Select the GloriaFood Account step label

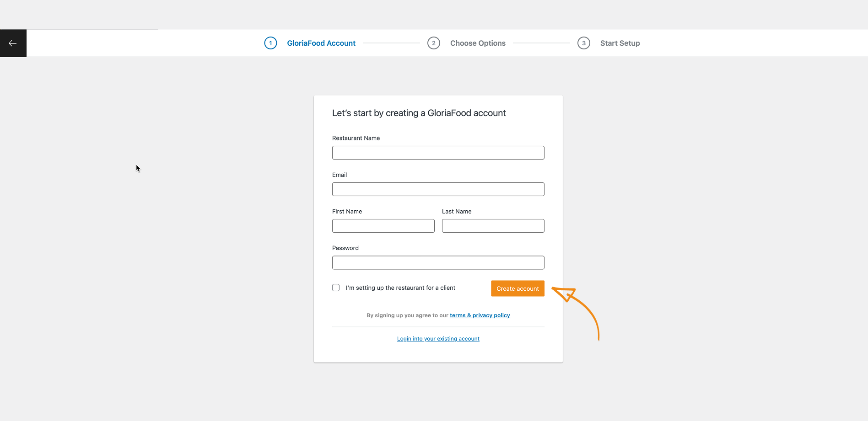coord(321,43)
